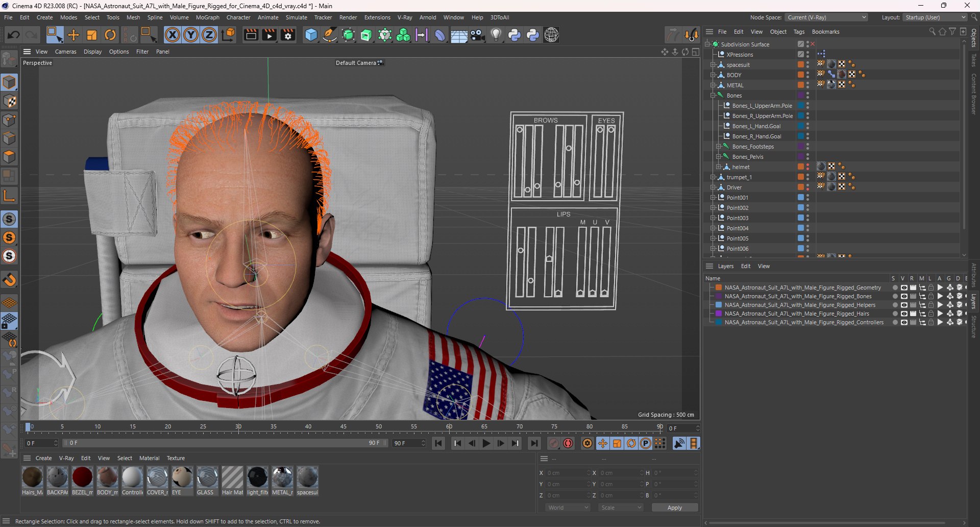The image size is (980, 527).
Task: Expand the spacesuit object
Action: pyautogui.click(x=713, y=65)
